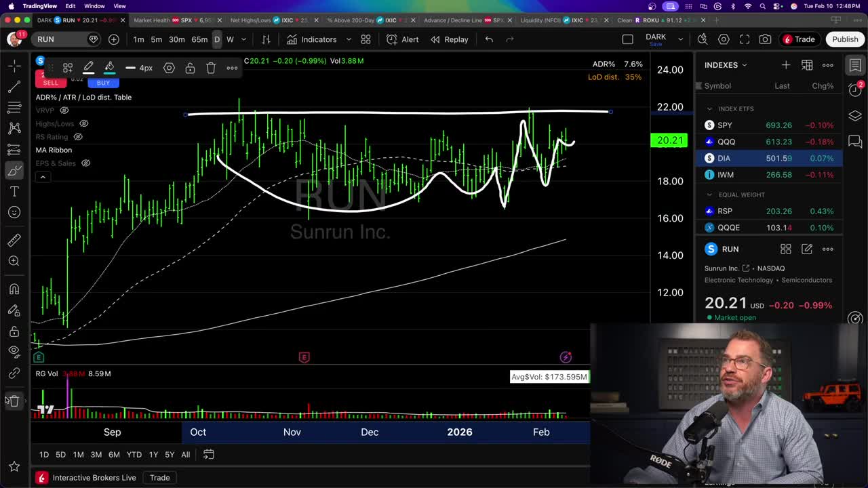Viewport: 868px width, 488px height.
Task: Start bar Replay mode
Action: pyautogui.click(x=457, y=39)
